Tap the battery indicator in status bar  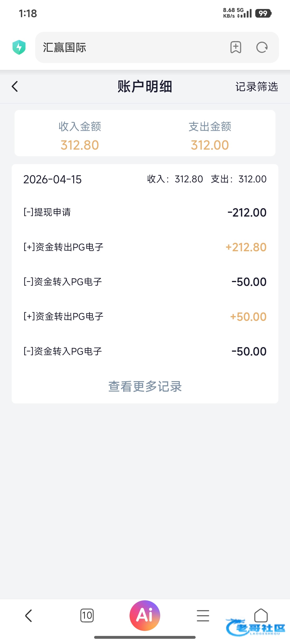coord(263,13)
